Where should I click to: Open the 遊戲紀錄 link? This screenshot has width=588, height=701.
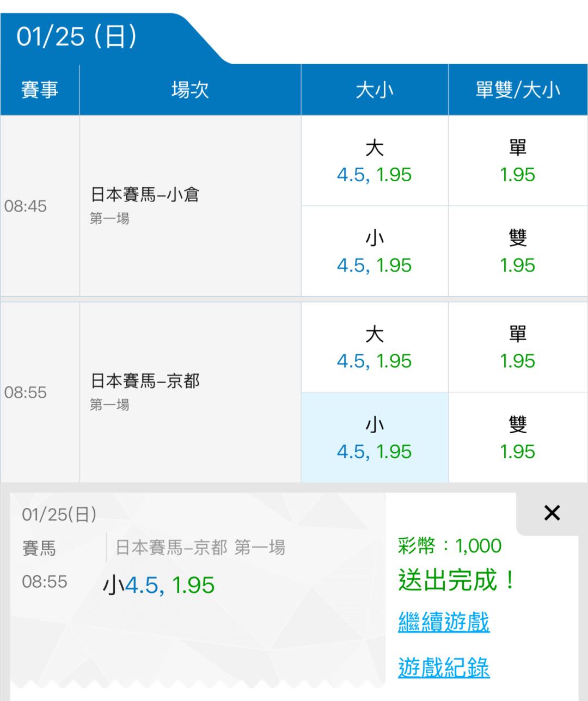coord(444,667)
